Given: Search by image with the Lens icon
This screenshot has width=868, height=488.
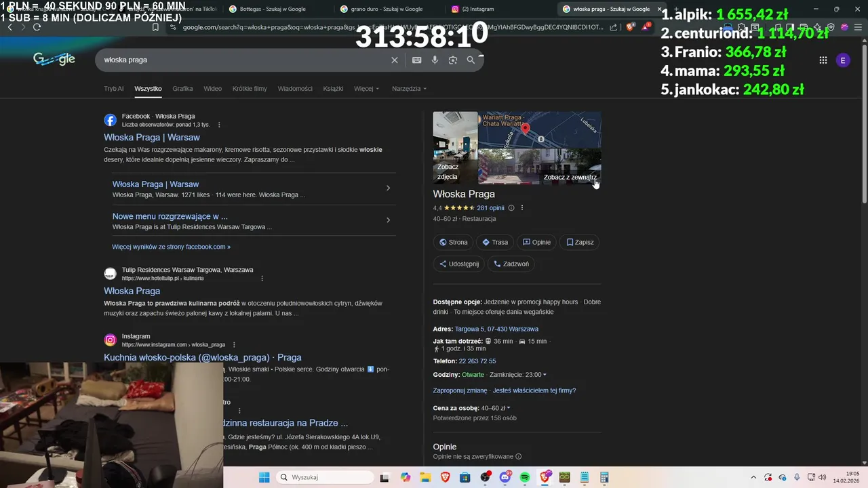Looking at the screenshot, I should 453,60.
